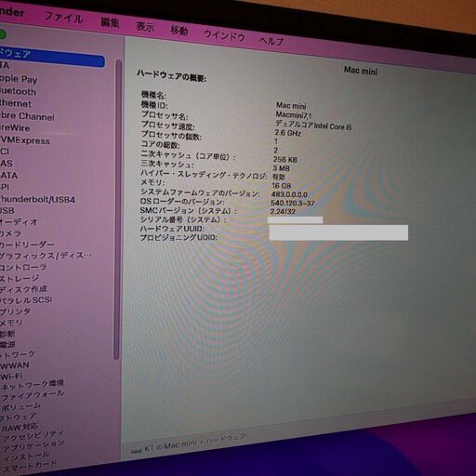Open the ヘルプ menu
This screenshot has width=476, height=476.
[x=271, y=41]
